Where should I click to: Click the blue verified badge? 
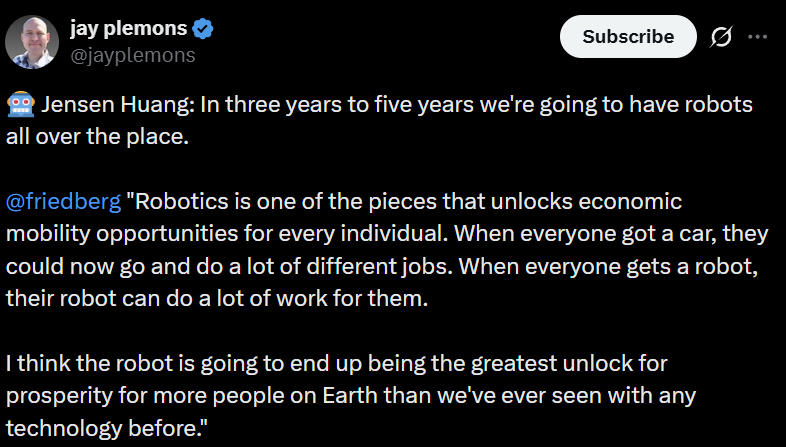(202, 30)
